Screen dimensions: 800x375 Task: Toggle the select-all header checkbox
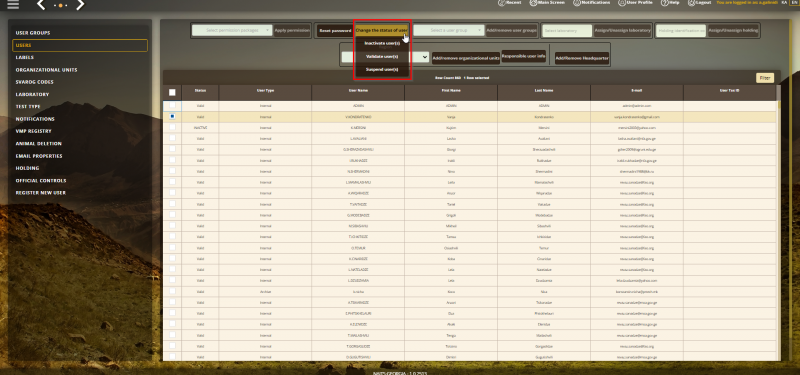(x=172, y=92)
